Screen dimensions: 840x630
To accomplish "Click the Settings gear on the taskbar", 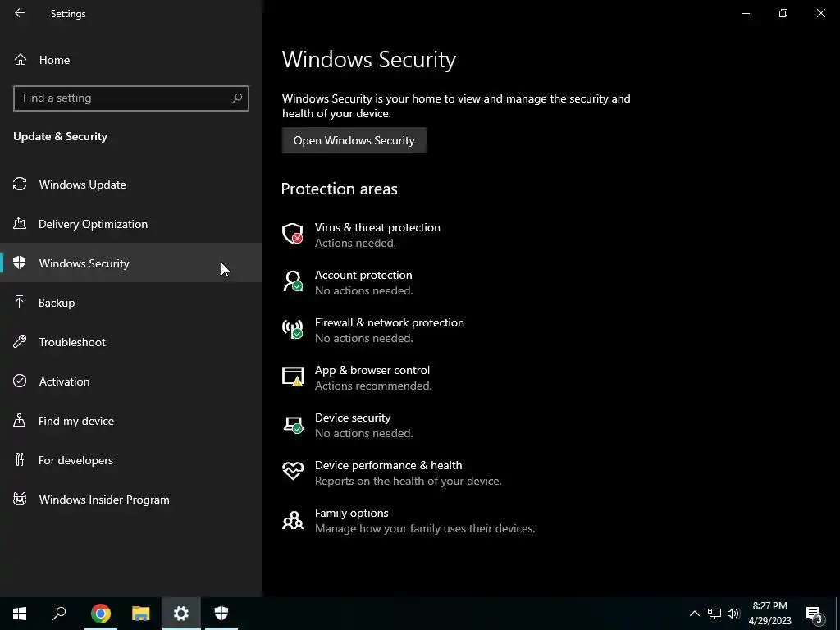I will 181,614.
